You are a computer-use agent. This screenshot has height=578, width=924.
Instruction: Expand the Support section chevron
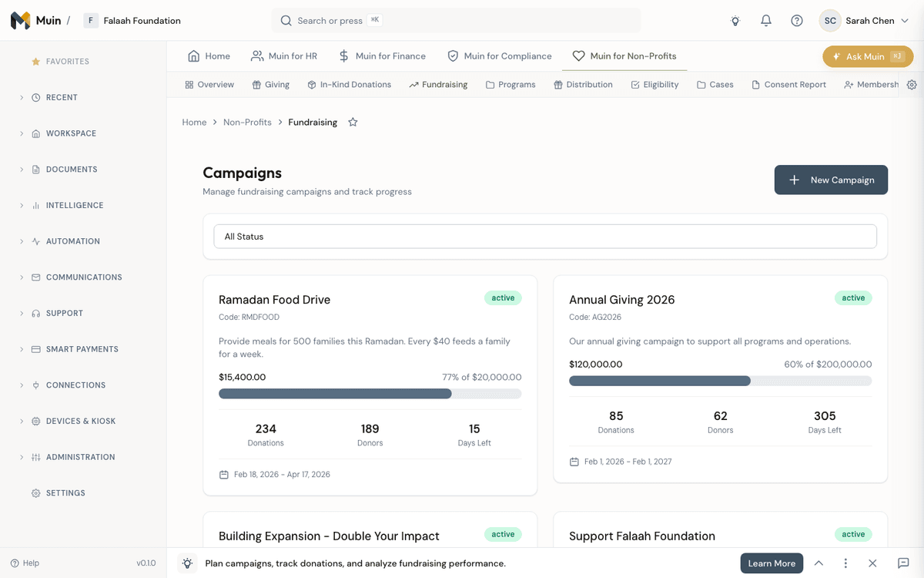22,314
